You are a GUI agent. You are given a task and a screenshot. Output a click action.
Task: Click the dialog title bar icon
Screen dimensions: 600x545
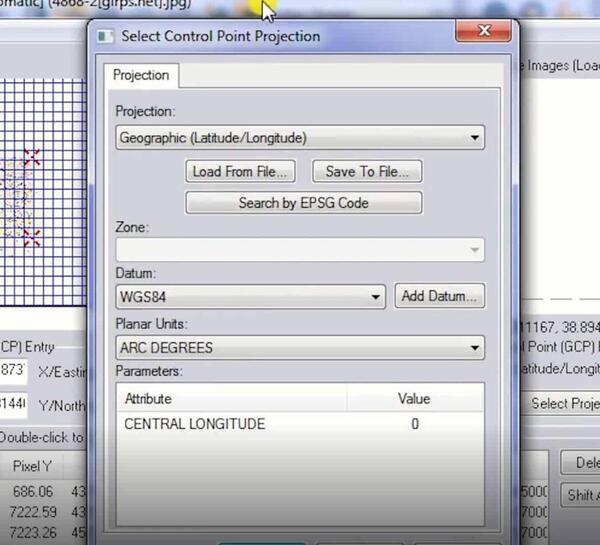(106, 37)
